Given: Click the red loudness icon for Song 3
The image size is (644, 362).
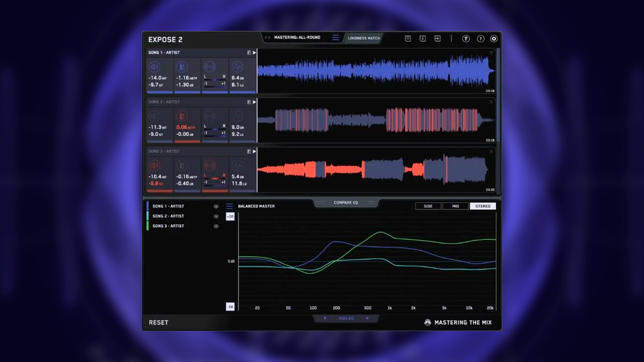Looking at the screenshot, I should pyautogui.click(x=154, y=165).
